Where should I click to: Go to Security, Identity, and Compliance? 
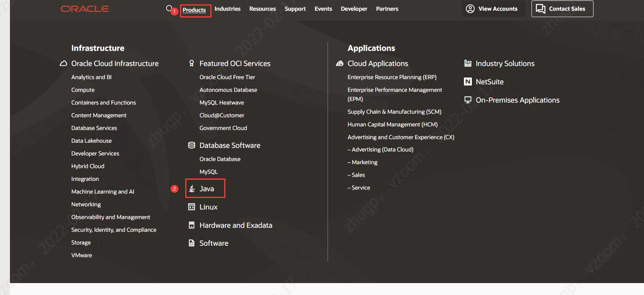114,230
